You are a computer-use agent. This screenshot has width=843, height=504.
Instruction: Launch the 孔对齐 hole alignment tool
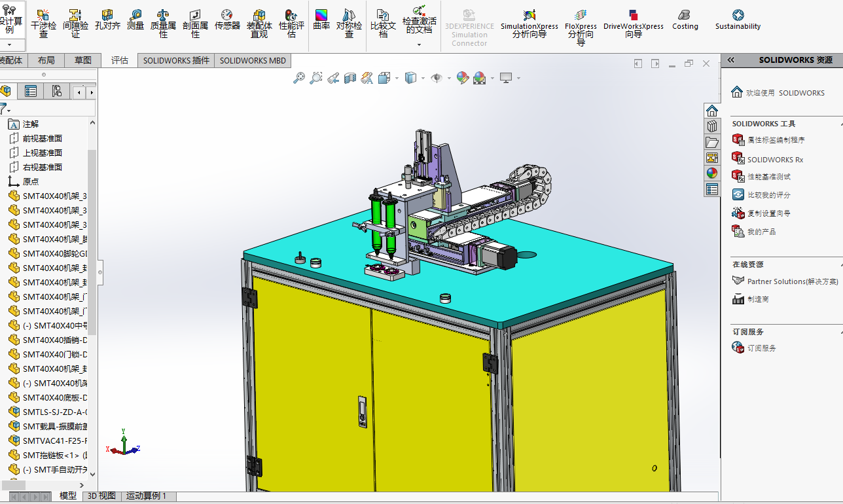[107, 20]
